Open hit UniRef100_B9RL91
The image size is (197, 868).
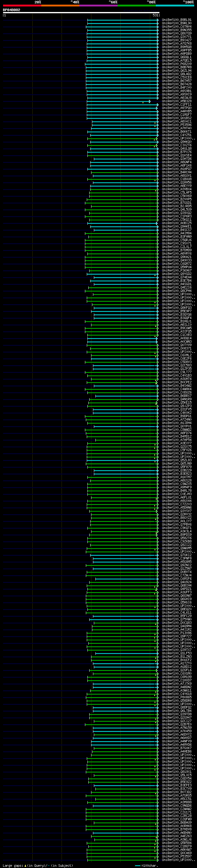(x=177, y=20)
